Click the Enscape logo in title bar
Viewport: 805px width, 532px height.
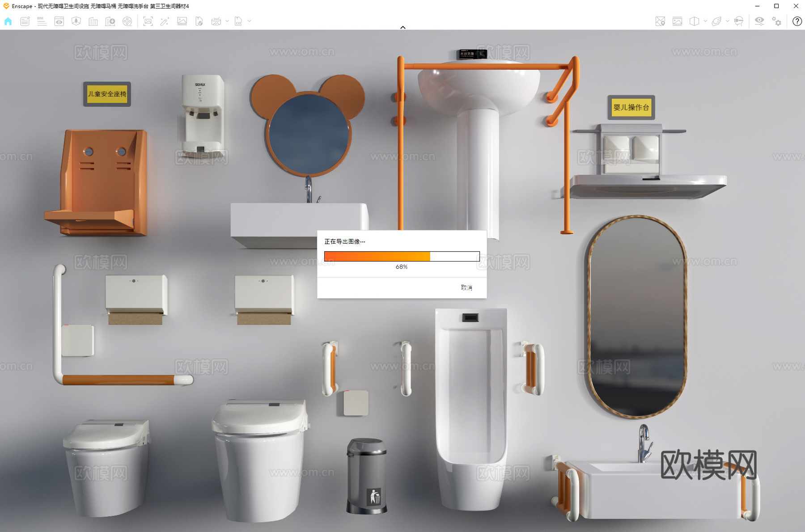click(x=6, y=6)
